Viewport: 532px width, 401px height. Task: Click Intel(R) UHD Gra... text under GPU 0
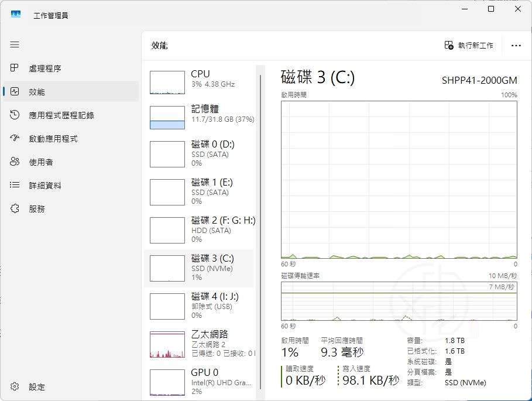pos(221,383)
